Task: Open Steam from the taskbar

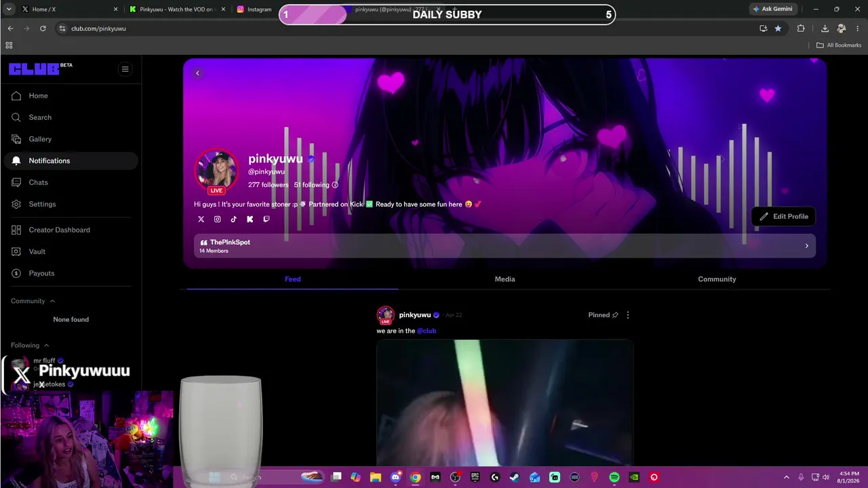Action: (x=515, y=477)
